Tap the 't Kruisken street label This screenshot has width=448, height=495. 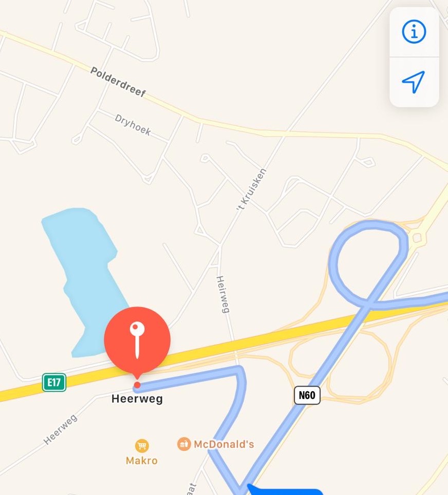coord(252,189)
